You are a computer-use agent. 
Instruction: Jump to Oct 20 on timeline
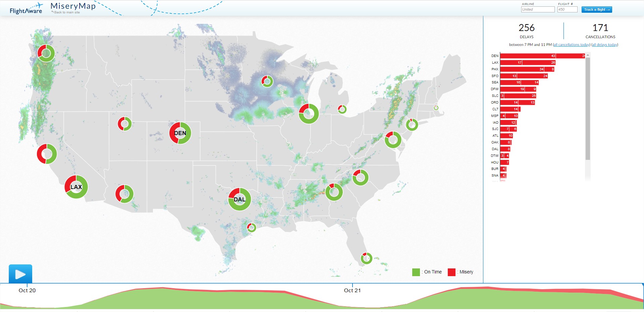(x=27, y=290)
